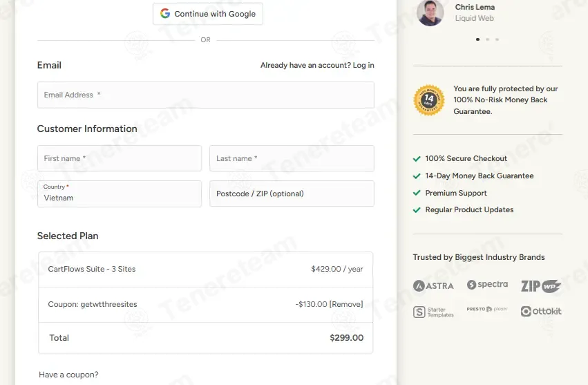This screenshot has height=385, width=588.
Task: Click Chris Lema's avatar photo
Action: pos(430,12)
